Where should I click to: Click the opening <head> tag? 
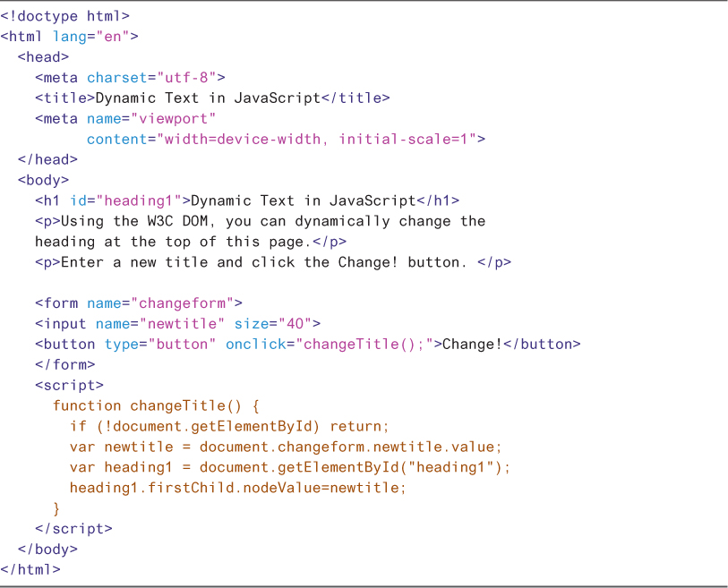[43, 57]
